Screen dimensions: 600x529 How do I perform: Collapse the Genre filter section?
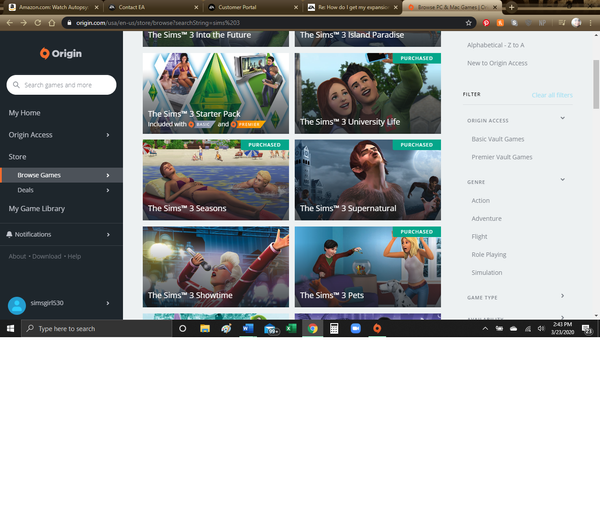562,180
